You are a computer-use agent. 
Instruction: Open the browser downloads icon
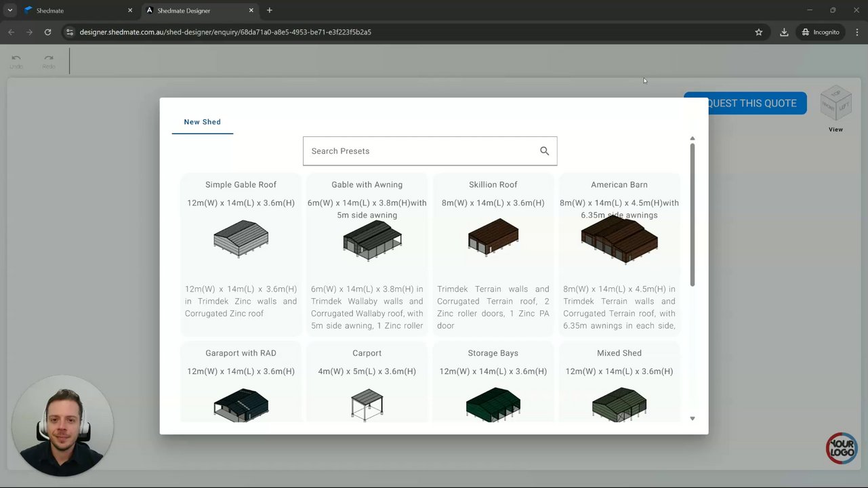[x=784, y=32]
